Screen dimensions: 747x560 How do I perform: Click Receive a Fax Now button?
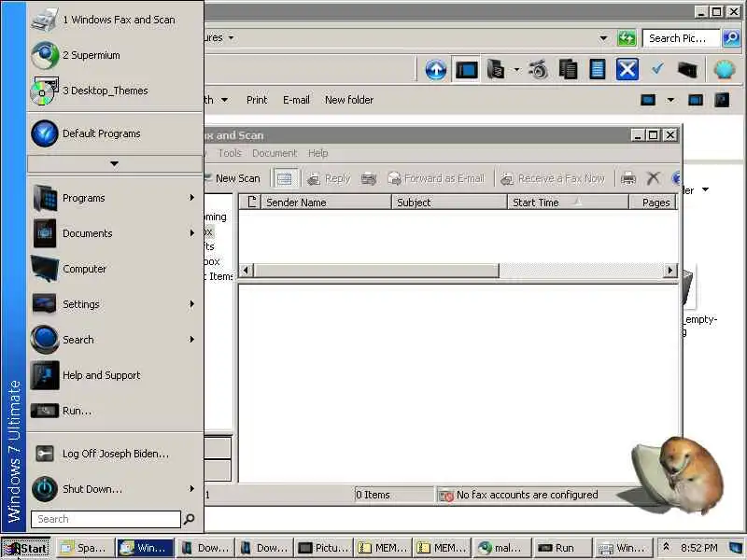553,178
